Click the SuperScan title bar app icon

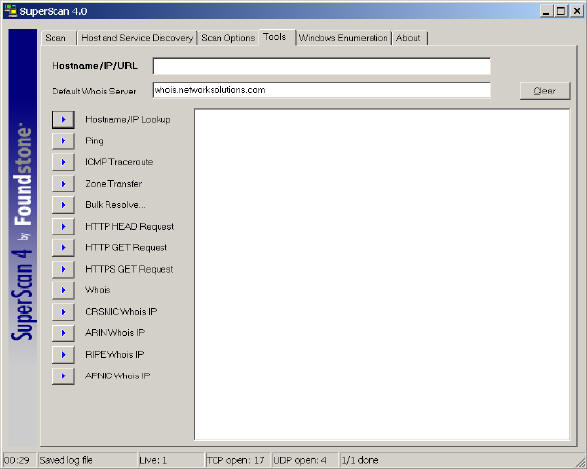pyautogui.click(x=11, y=11)
